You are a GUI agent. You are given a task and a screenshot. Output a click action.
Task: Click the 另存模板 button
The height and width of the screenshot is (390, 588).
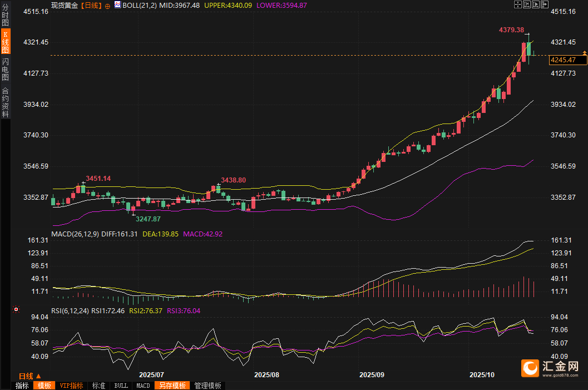pyautogui.click(x=171, y=386)
